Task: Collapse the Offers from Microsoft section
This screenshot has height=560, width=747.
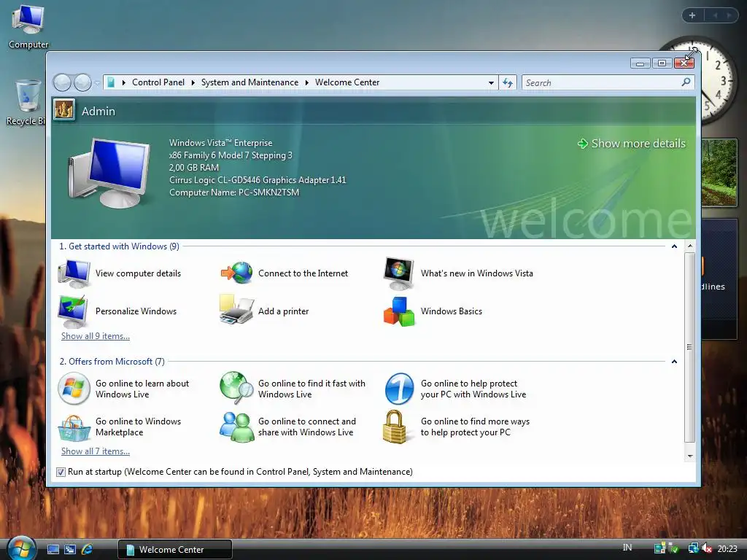Action: pos(674,362)
